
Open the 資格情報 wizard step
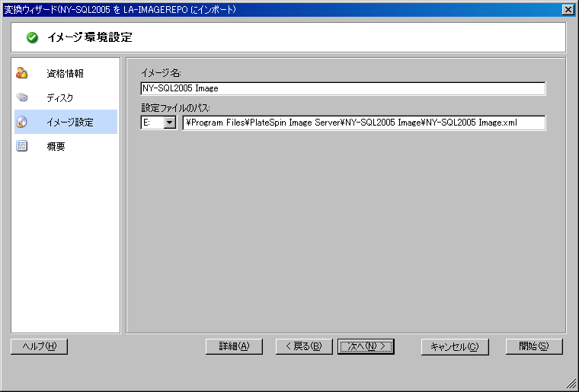tap(66, 73)
